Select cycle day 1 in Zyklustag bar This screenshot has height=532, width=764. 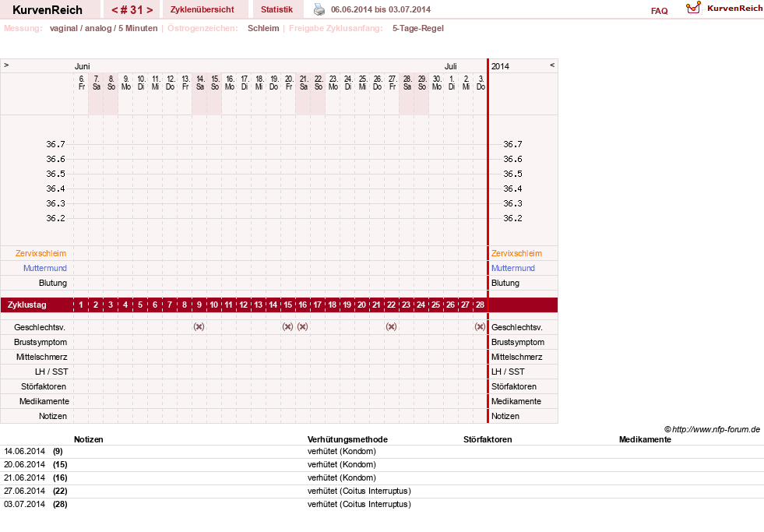click(x=81, y=305)
